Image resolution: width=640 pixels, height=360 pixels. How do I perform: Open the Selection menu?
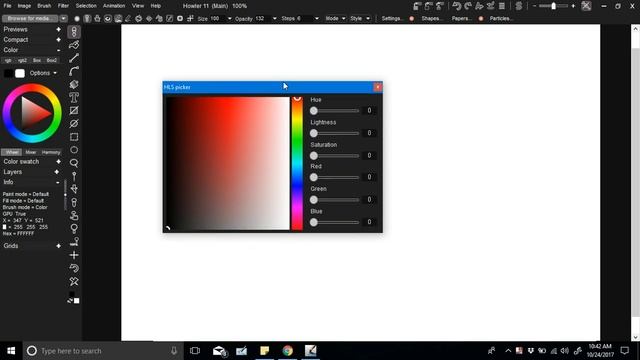click(x=86, y=6)
